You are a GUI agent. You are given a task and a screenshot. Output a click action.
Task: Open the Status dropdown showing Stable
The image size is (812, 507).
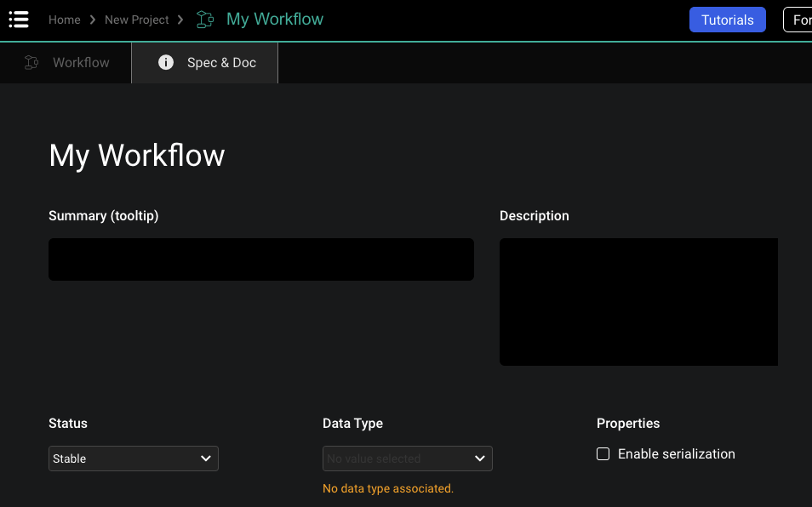133,458
